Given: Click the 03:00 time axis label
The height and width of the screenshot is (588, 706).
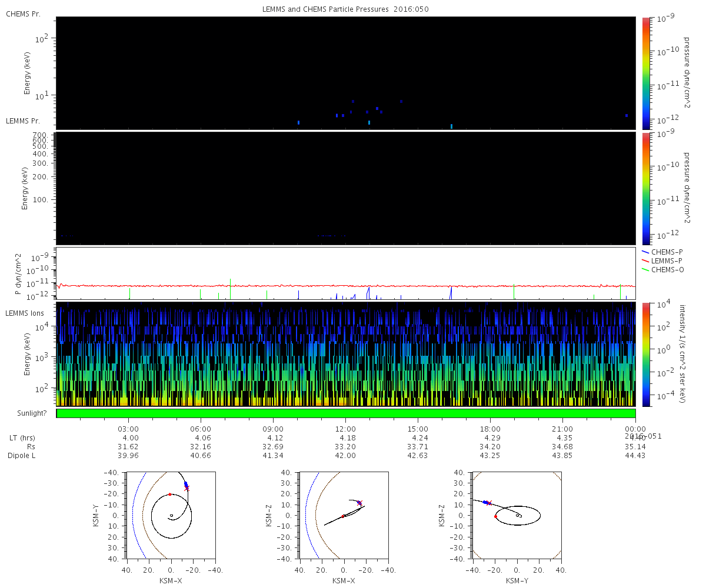Looking at the screenshot, I should 128,429.
